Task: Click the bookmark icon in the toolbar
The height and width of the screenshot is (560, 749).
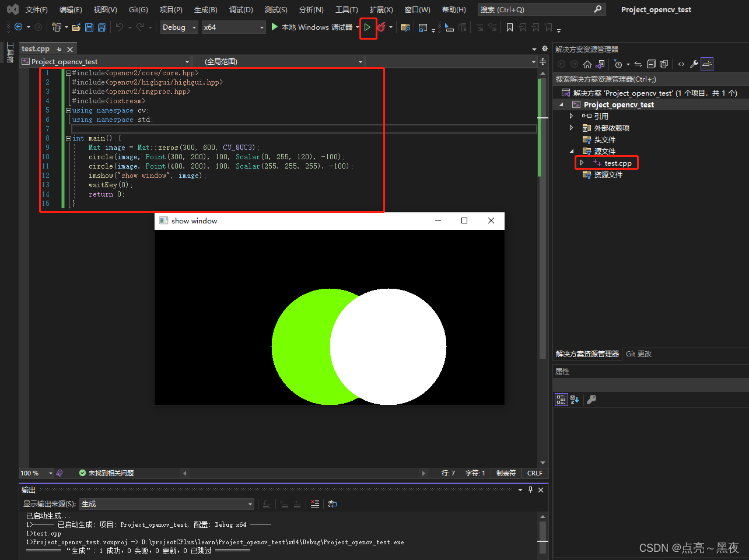Action: [509, 27]
